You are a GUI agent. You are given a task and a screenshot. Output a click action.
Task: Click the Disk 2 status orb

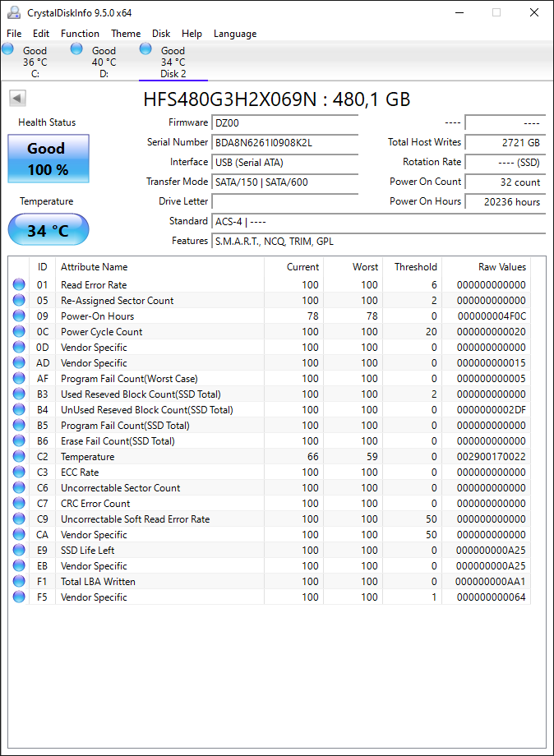pyautogui.click(x=145, y=48)
